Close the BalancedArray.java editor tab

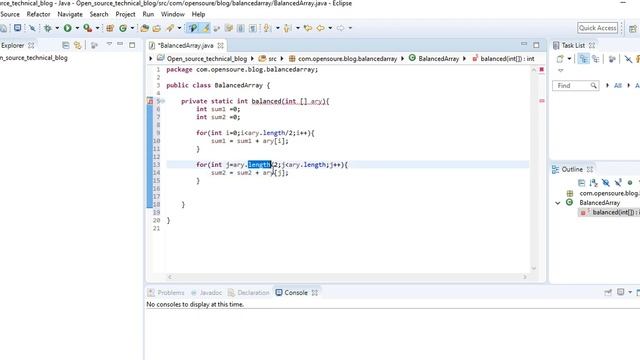pos(220,45)
